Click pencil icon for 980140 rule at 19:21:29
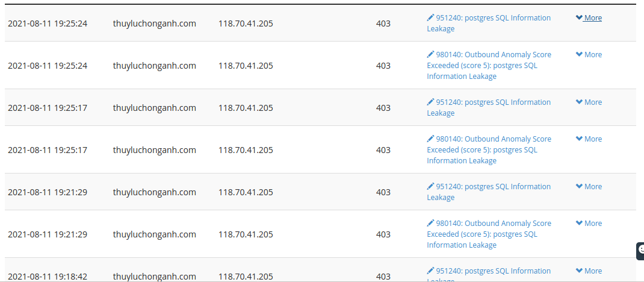 430,223
